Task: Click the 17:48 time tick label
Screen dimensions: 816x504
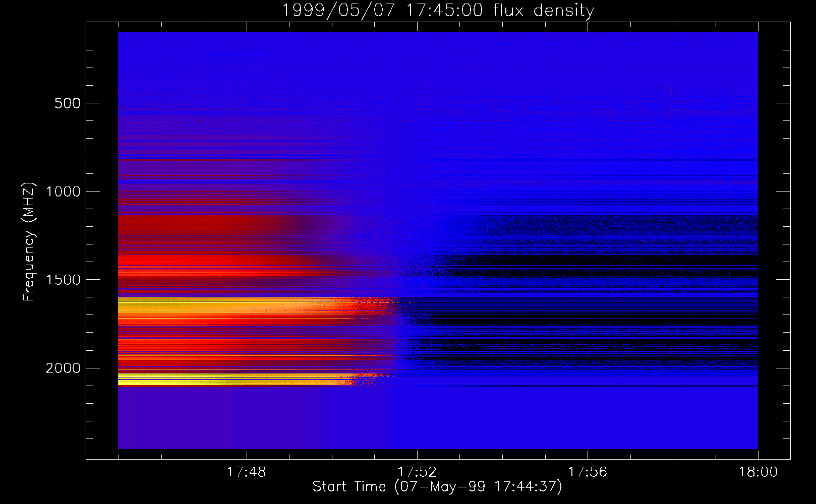Action: [246, 472]
